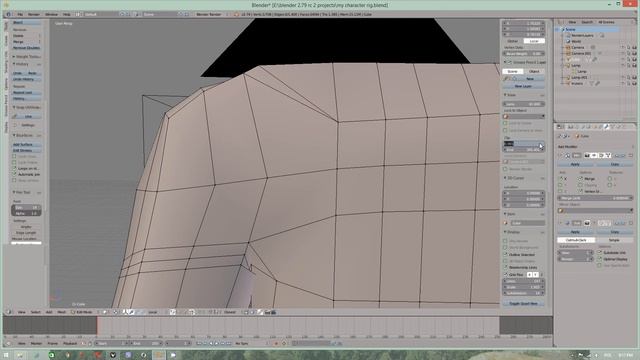Select the World item in outliner

coord(576,41)
